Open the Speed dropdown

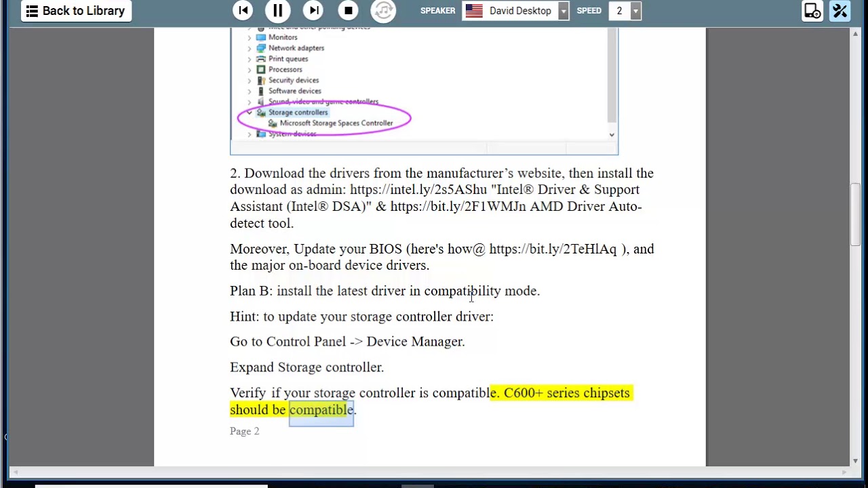coord(635,11)
